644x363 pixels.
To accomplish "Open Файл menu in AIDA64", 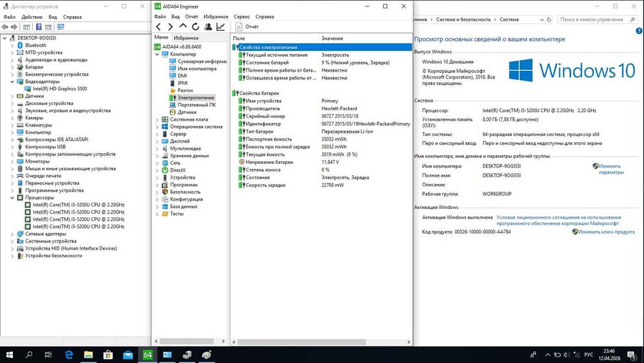I will [160, 17].
